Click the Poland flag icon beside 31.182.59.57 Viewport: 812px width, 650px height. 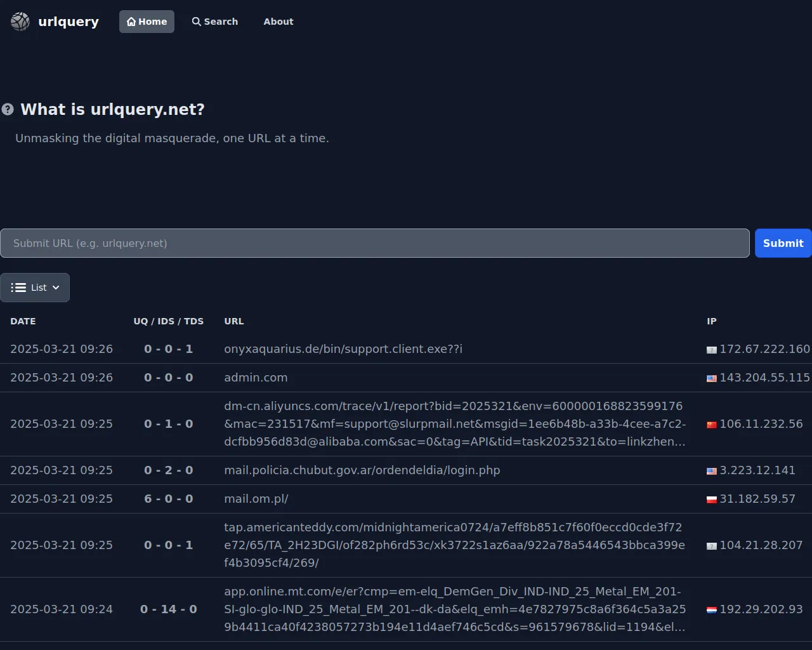[x=712, y=500]
